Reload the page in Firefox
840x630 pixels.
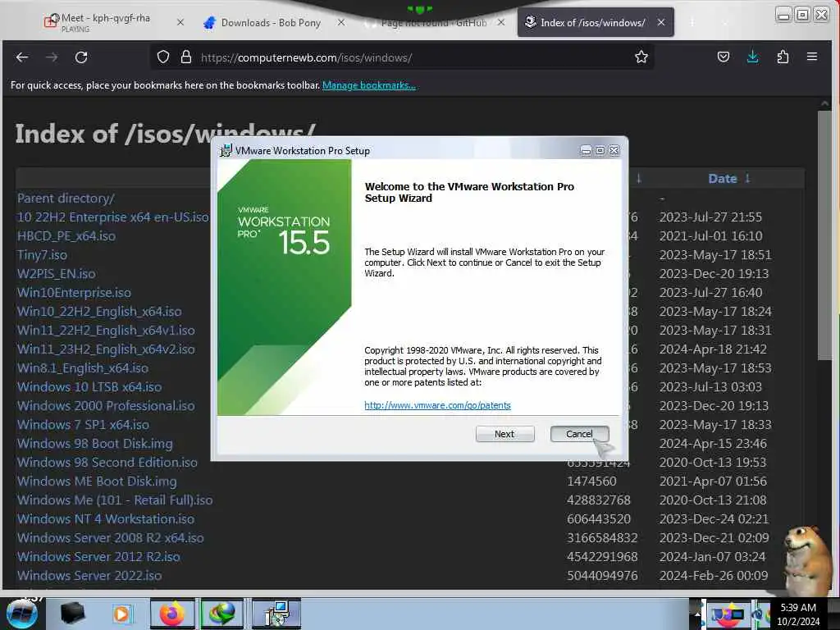81,57
